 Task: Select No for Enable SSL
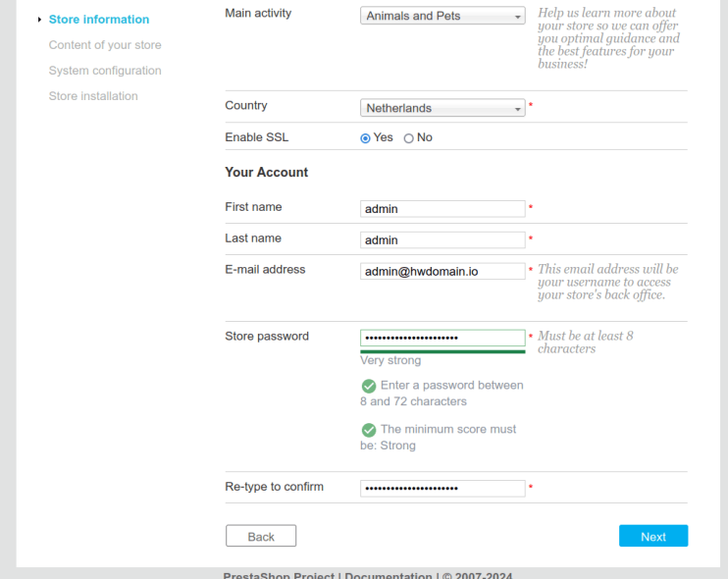tap(409, 138)
